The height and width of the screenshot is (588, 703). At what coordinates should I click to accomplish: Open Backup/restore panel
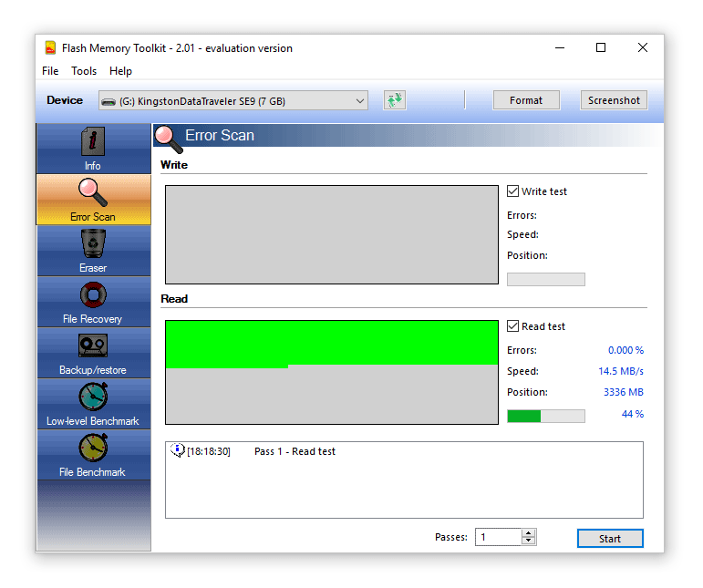click(93, 353)
